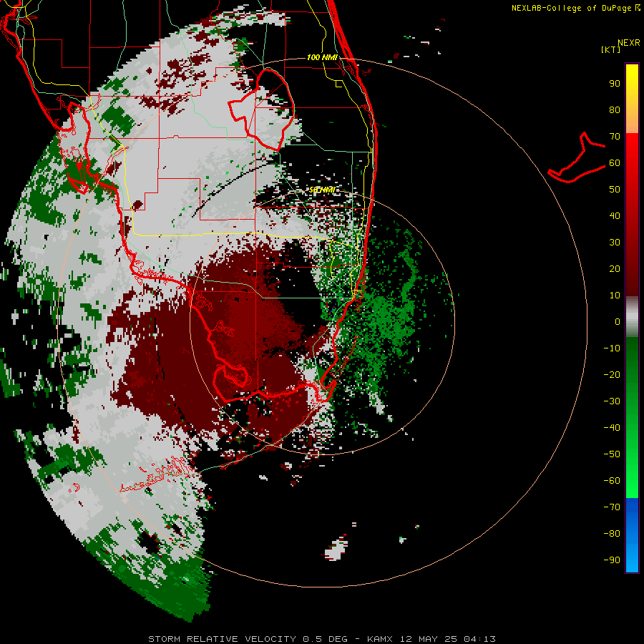Click the -60 scale value
The image size is (644, 644).
pos(612,481)
